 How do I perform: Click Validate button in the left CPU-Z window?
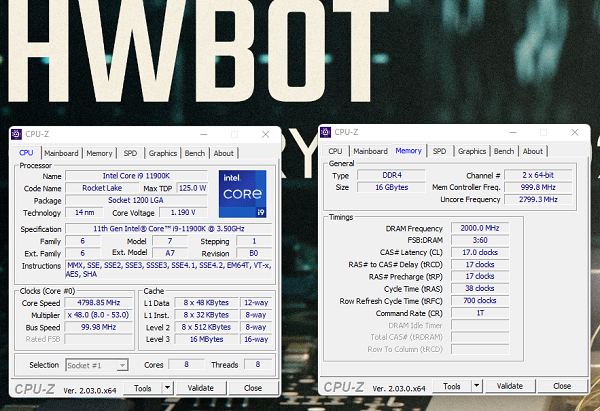click(x=201, y=388)
